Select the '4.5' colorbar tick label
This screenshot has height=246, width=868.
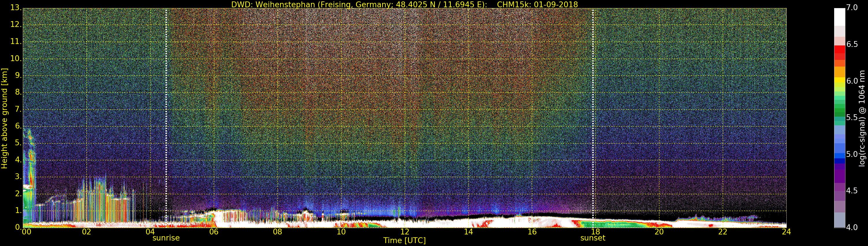coord(852,191)
